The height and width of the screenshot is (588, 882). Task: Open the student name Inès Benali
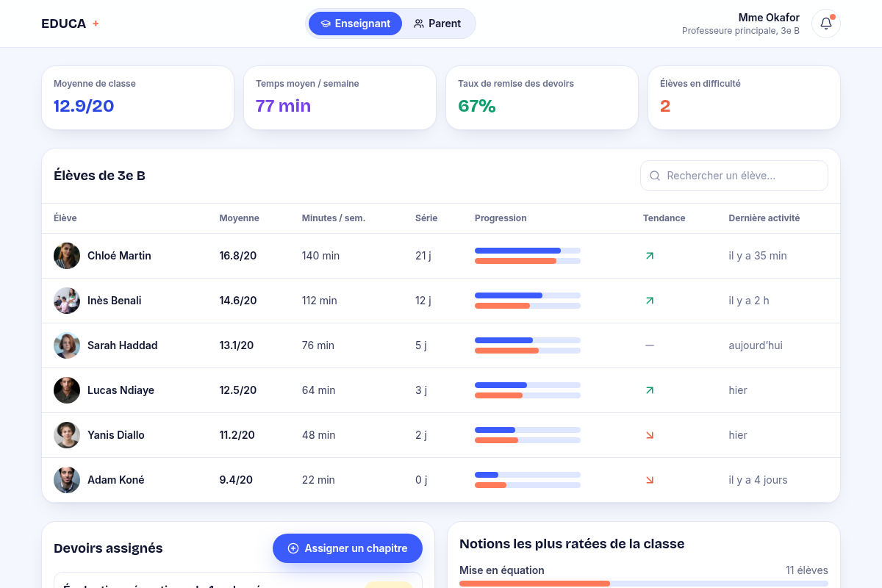[115, 301]
